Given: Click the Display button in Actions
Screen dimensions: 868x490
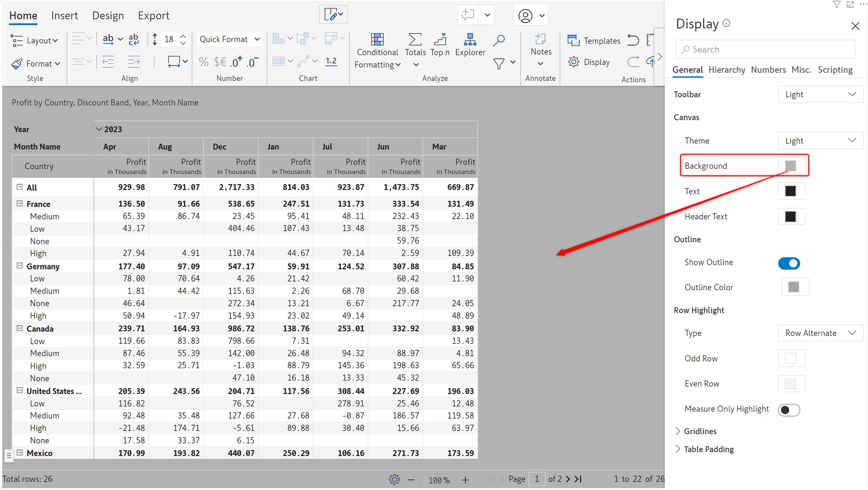Looking at the screenshot, I should [589, 62].
